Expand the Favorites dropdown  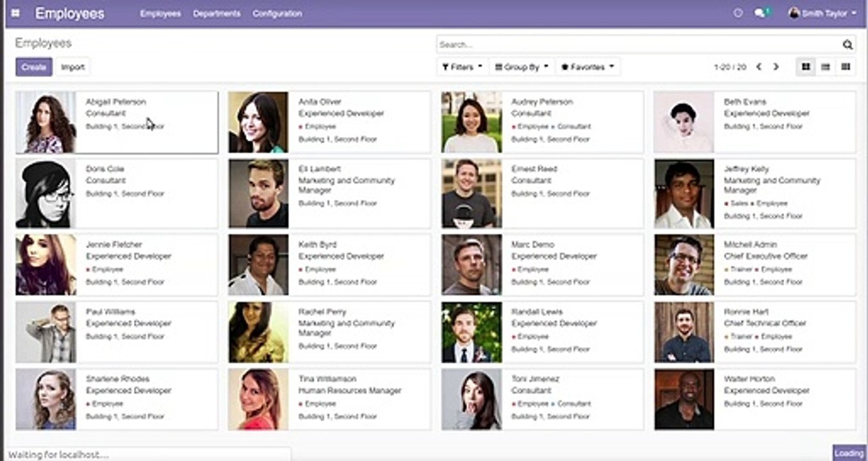click(587, 67)
